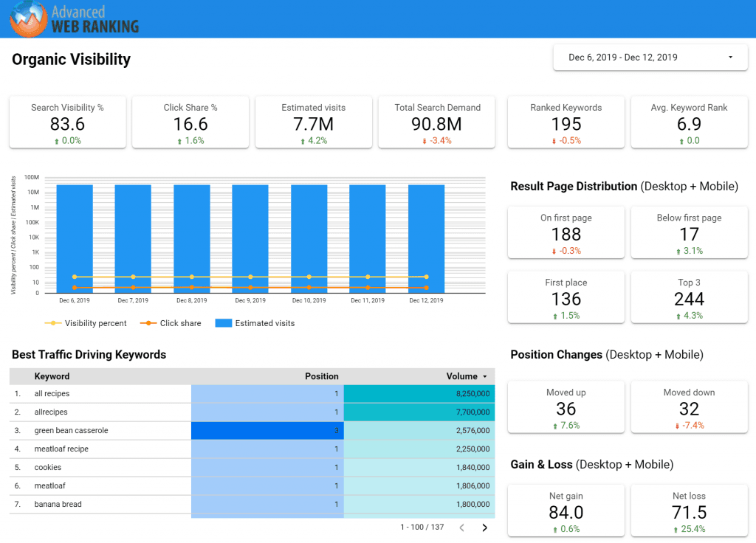The image size is (756, 543).
Task: Select the Click Share % scorecard
Action: pyautogui.click(x=190, y=122)
